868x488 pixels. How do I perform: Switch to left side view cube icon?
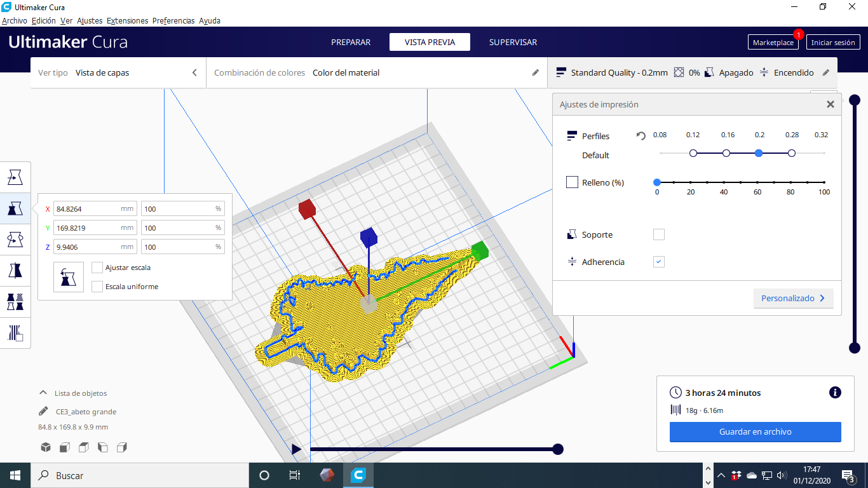(102, 447)
